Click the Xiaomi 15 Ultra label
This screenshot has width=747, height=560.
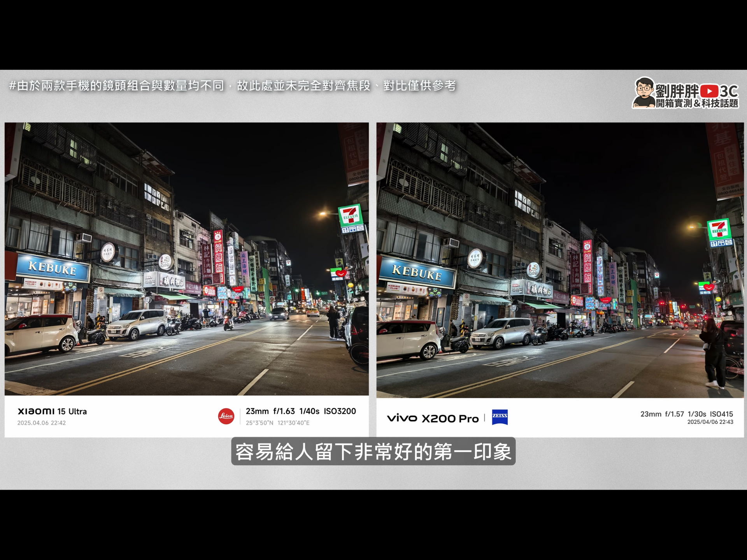tap(52, 411)
